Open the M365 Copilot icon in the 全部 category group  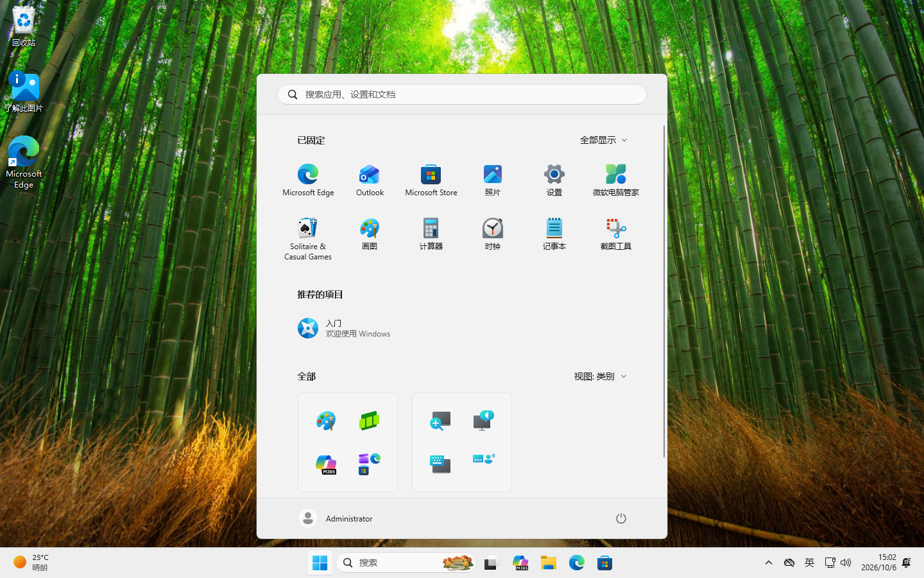[x=326, y=464]
